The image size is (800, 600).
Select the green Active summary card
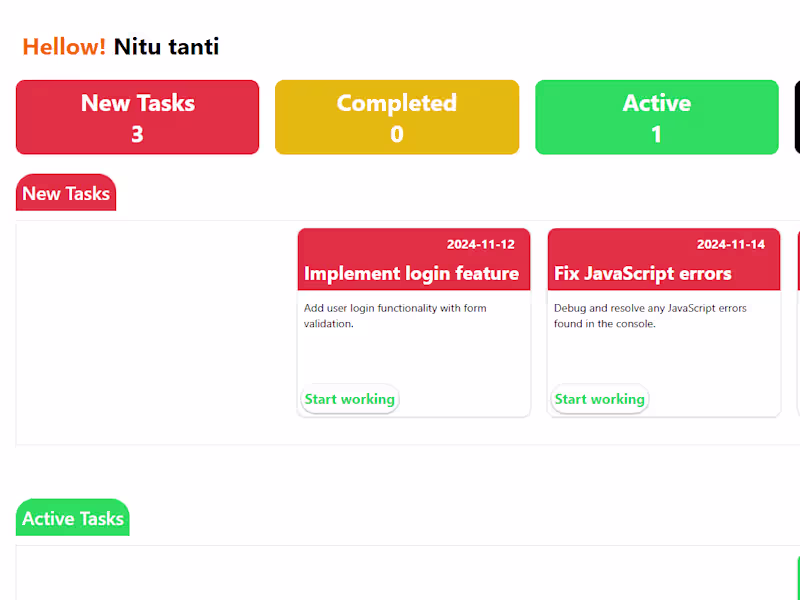point(656,117)
